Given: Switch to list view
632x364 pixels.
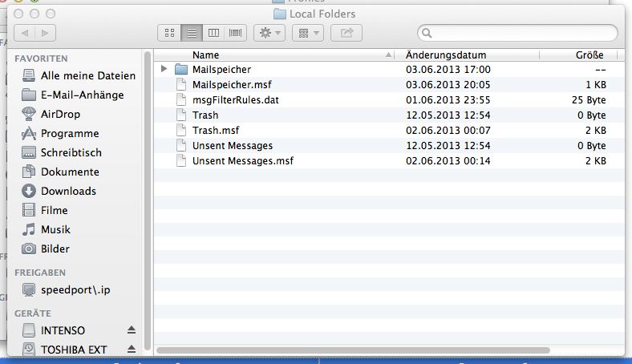Looking at the screenshot, I should tap(192, 33).
